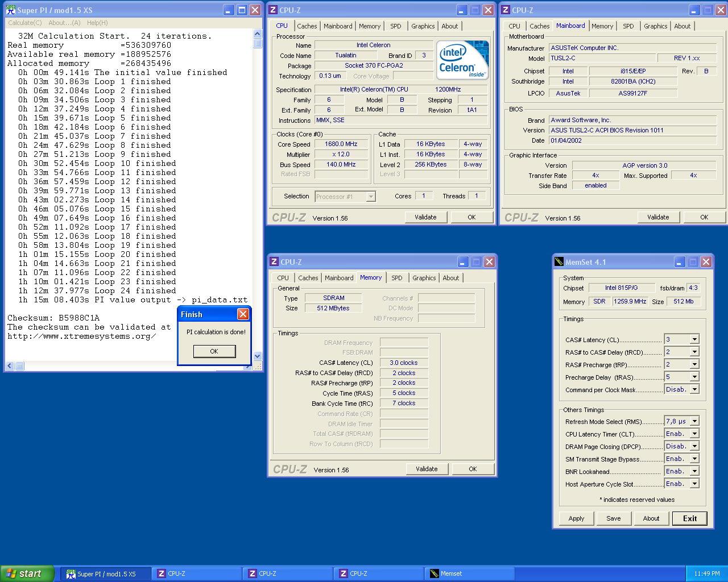Image resolution: width=728 pixels, height=582 pixels.
Task: Click the Super PI title bar icon
Action: pos(11,10)
